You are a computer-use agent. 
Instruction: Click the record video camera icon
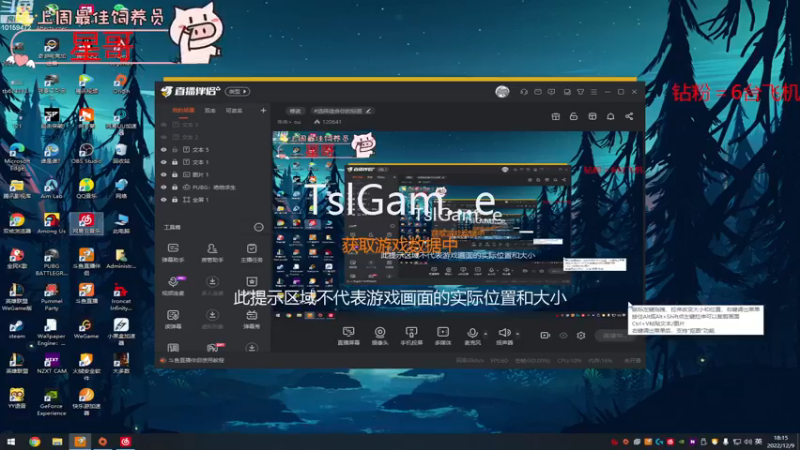click(545, 335)
